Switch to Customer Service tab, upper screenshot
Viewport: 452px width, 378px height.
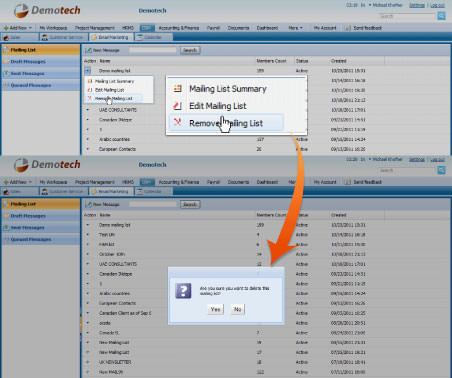64,37
